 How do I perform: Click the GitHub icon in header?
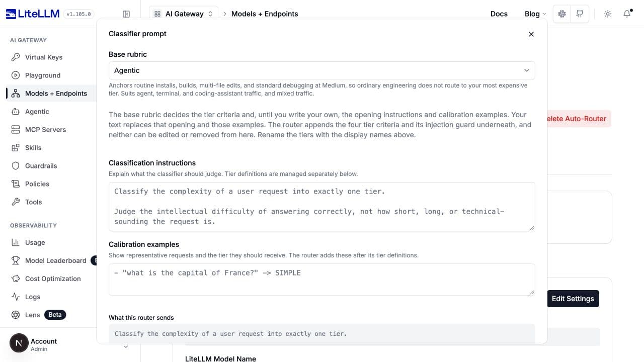pyautogui.click(x=580, y=14)
